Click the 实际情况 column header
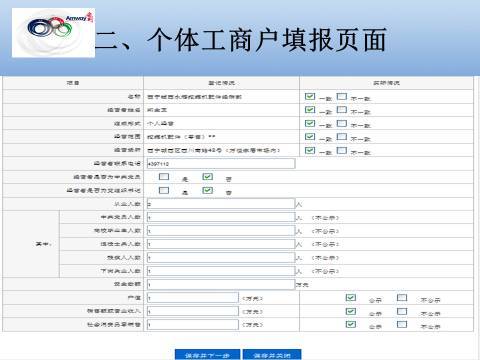The width and height of the screenshot is (480, 360). tap(386, 83)
